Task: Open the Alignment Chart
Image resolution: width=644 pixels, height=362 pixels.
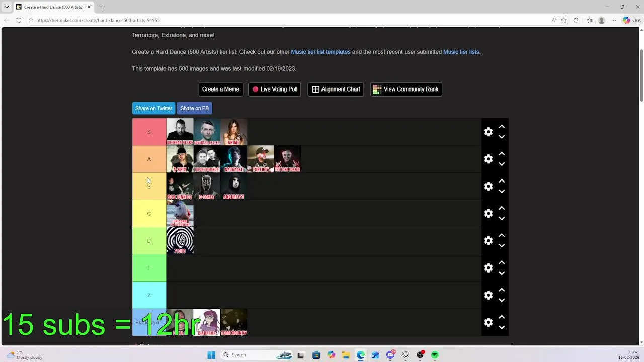Action: click(336, 89)
